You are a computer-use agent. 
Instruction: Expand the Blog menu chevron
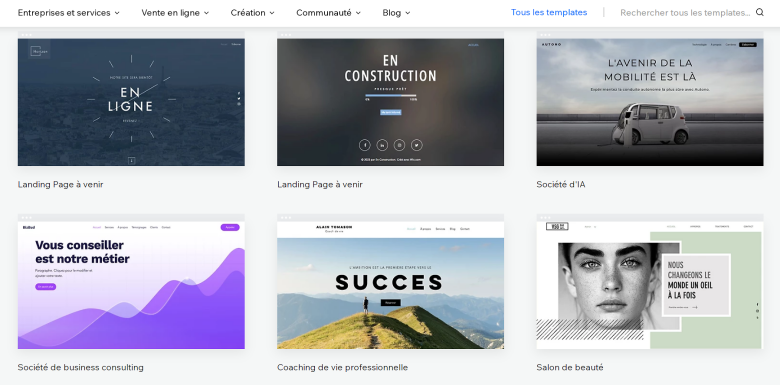point(408,13)
